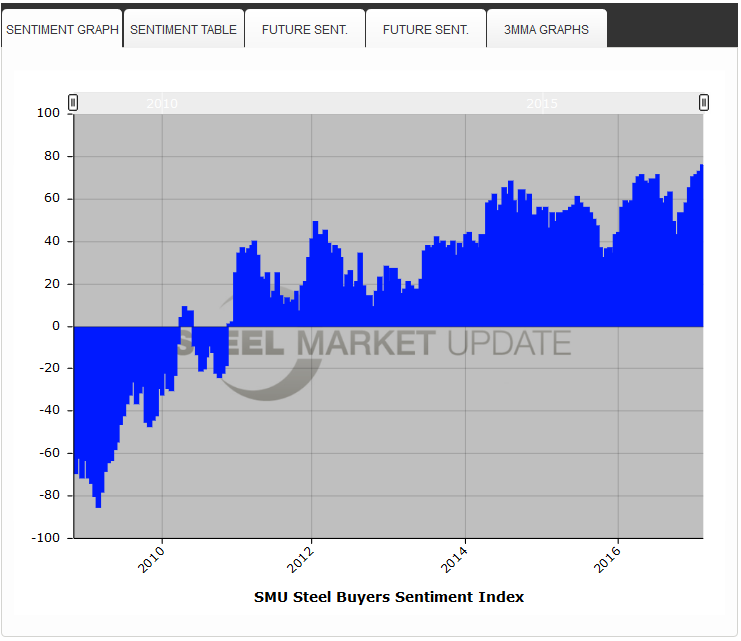Select FUTURE SENT. tab beside 3MMA GRAPHS

pyautogui.click(x=426, y=29)
